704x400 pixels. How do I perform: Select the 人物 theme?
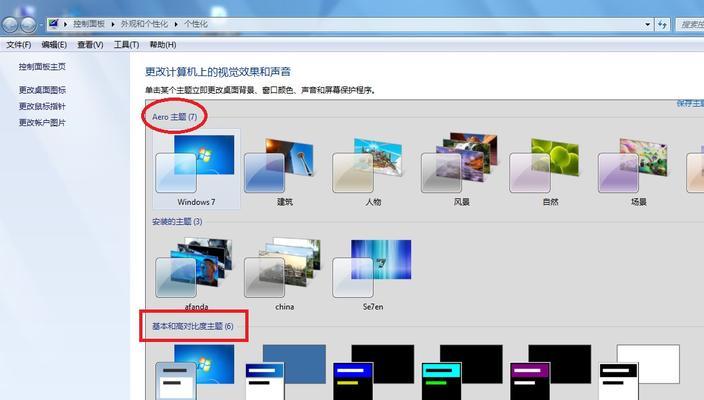(x=373, y=170)
